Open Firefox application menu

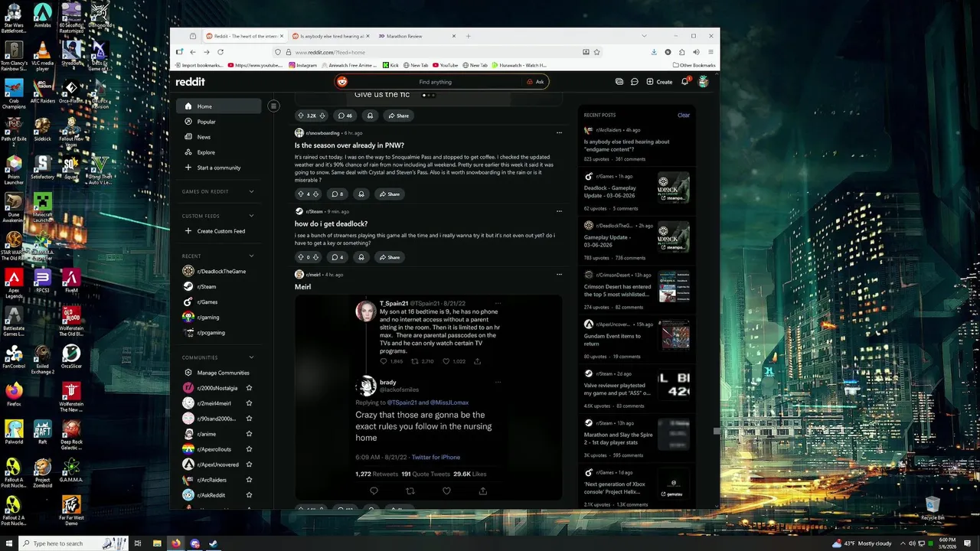(710, 52)
